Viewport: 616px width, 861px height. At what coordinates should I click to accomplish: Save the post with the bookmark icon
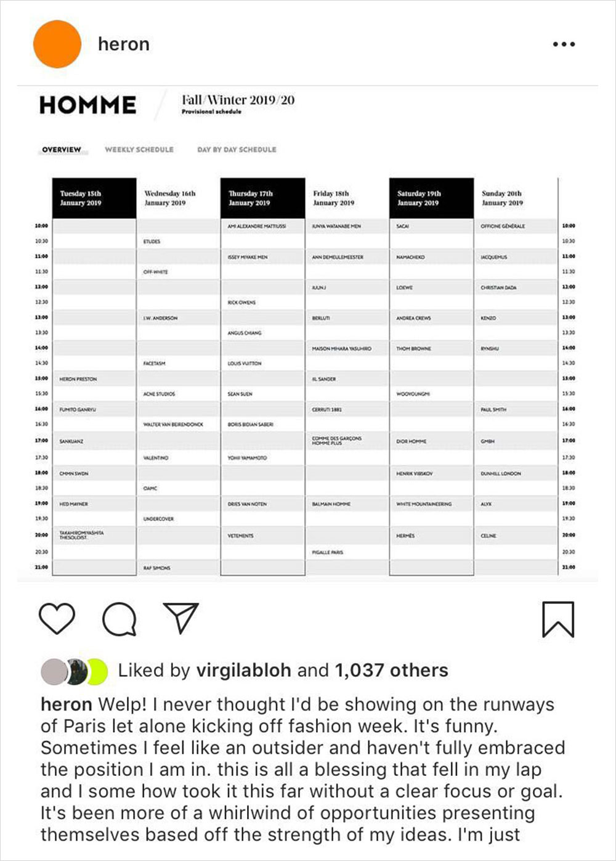pyautogui.click(x=557, y=619)
